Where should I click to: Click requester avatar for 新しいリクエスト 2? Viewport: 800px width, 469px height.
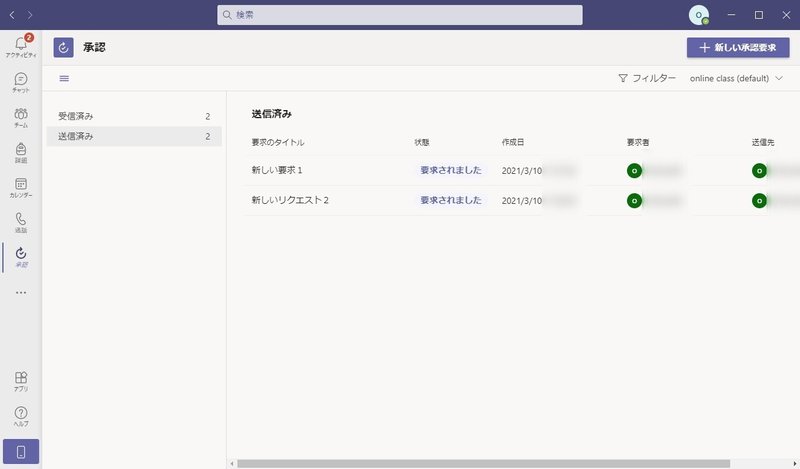pos(634,201)
